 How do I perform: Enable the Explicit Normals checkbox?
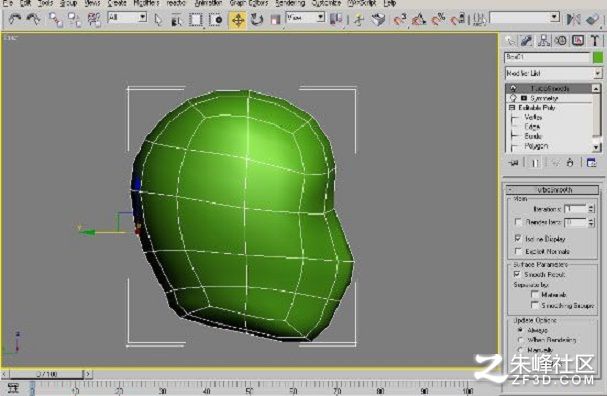click(518, 251)
